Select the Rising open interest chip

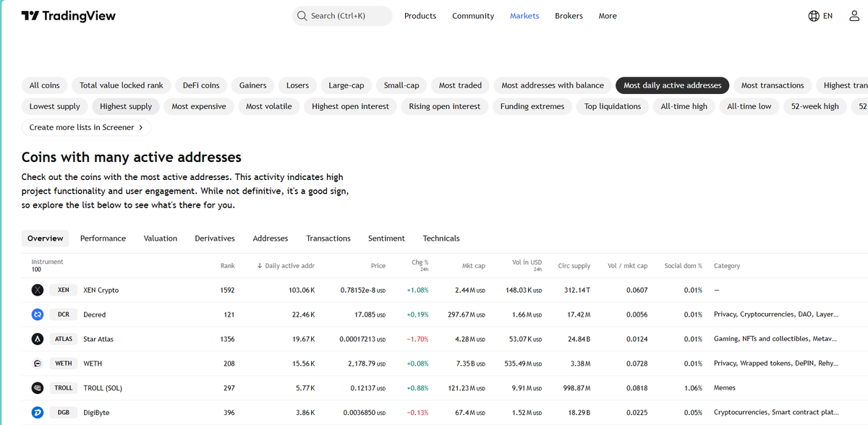point(445,106)
